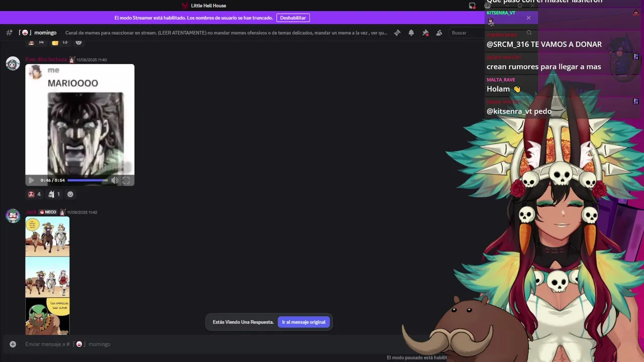Click the role icon beside Ever dios techuza

tap(71, 59)
